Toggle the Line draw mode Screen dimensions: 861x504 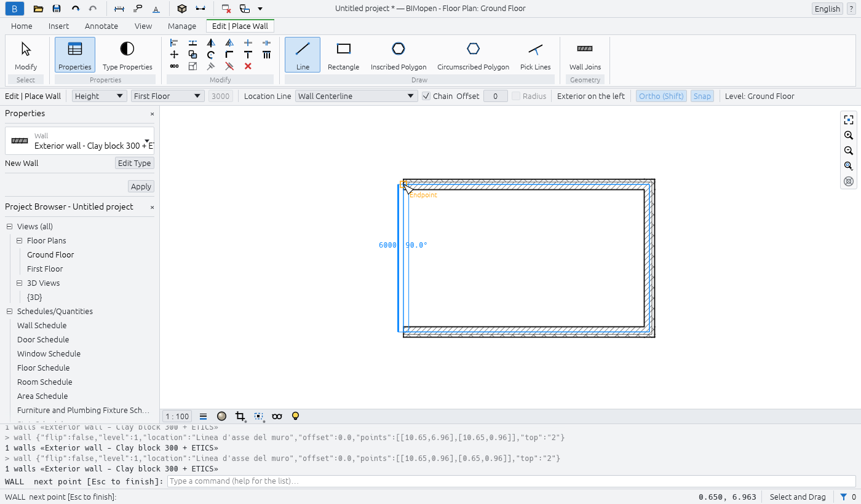tap(303, 55)
